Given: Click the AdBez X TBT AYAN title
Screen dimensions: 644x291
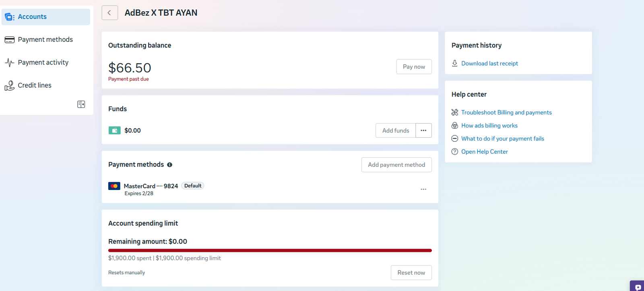Looking at the screenshot, I should point(161,13).
